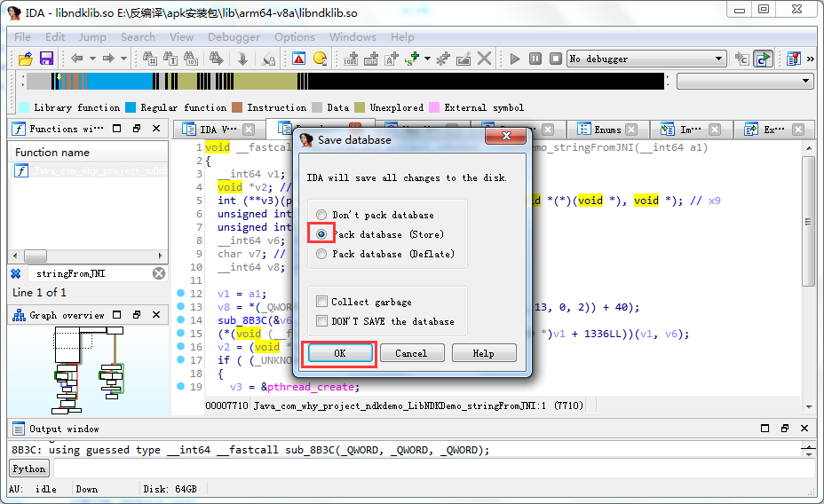Close the Graph overview panel
The width and height of the screenshot is (824, 504).
[x=156, y=315]
